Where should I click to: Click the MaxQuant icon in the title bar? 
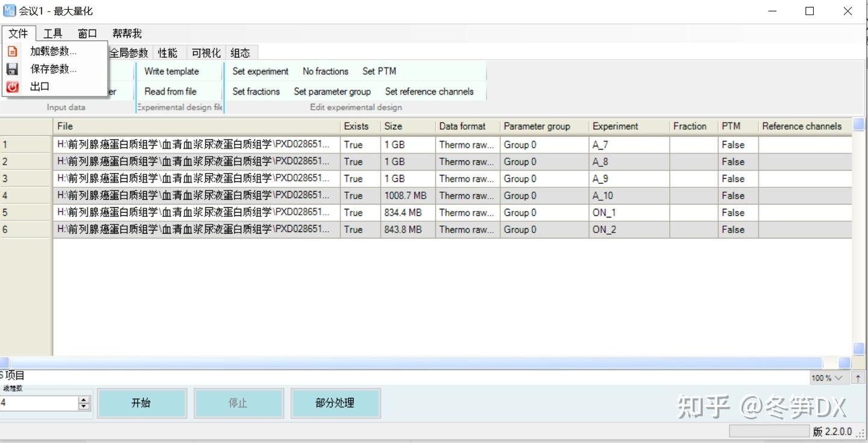[8, 10]
